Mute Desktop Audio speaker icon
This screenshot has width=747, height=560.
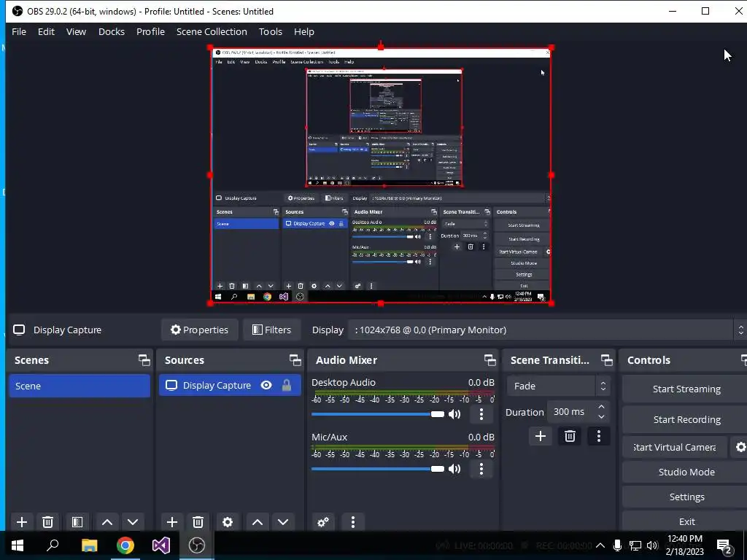point(455,414)
